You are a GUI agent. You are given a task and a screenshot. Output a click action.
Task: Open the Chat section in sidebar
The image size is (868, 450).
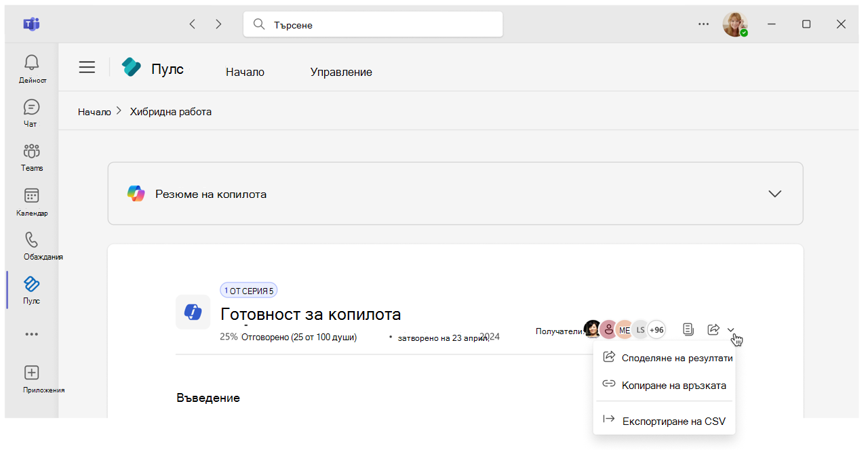tap(31, 107)
